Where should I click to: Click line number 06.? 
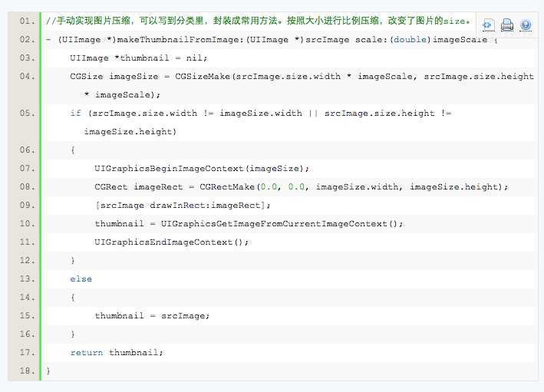(x=27, y=150)
